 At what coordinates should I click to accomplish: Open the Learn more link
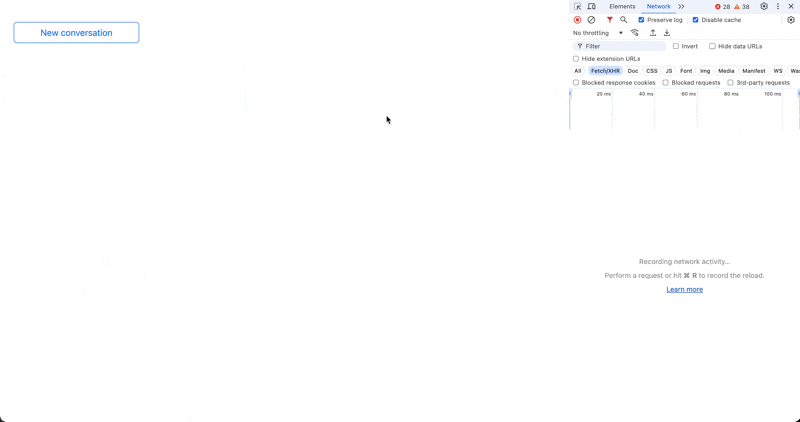pos(684,289)
